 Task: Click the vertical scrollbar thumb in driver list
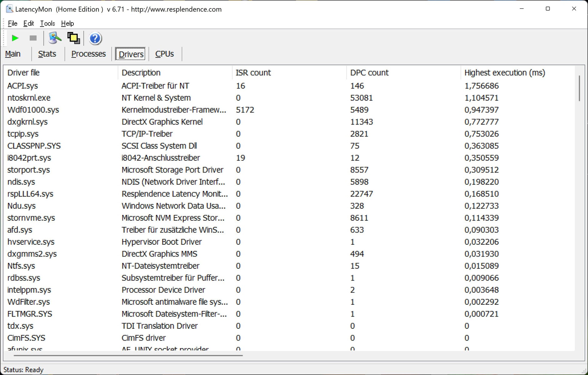point(579,88)
